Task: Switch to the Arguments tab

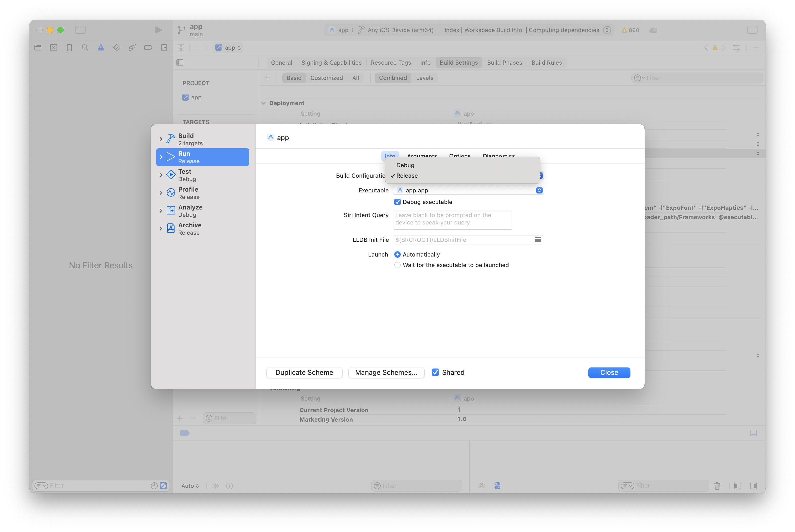Action: tap(422, 156)
